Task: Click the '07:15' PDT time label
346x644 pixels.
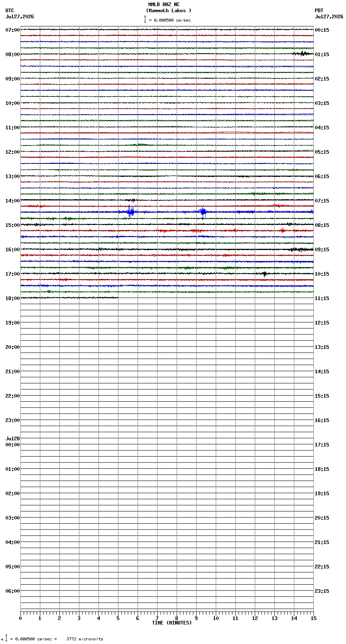Action: (x=322, y=201)
